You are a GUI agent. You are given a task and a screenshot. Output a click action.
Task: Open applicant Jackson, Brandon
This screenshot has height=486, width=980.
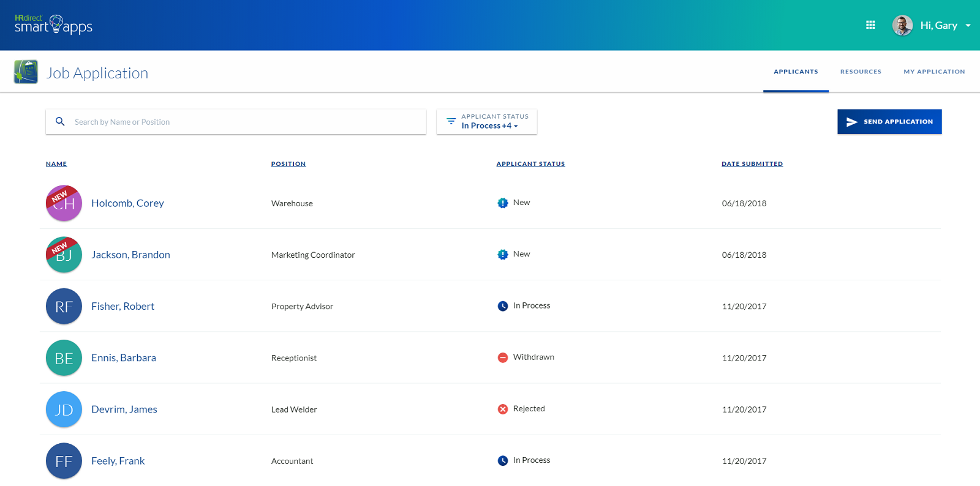[130, 255]
